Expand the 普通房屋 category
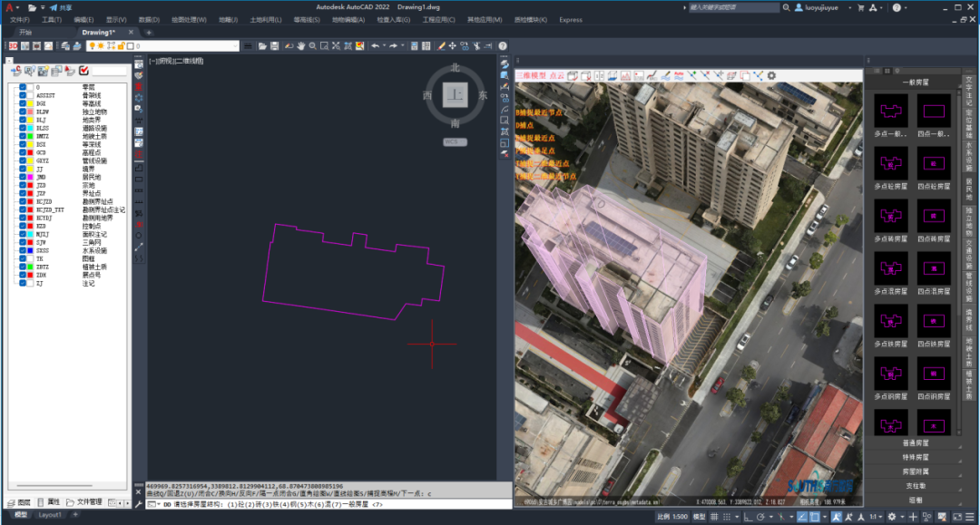The image size is (980, 525). (916, 443)
